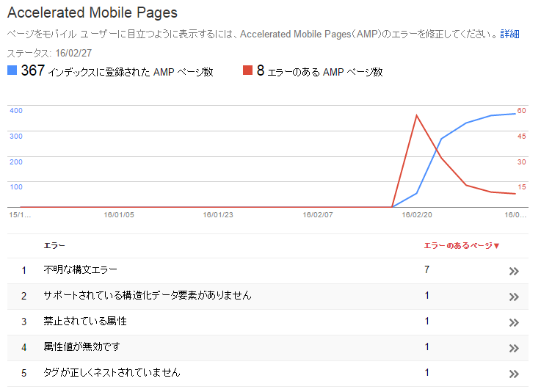
Task: Click the 60 value on right chart axis
Action: click(x=521, y=111)
